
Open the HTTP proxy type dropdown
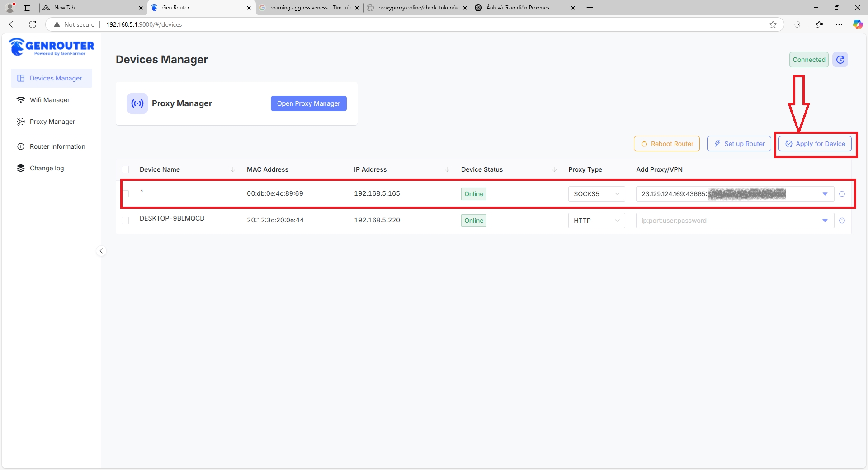click(x=596, y=221)
